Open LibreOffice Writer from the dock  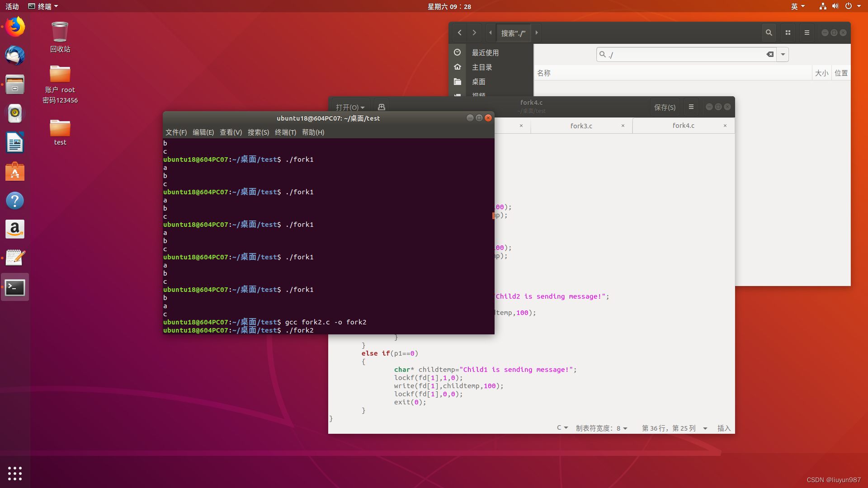[15, 143]
